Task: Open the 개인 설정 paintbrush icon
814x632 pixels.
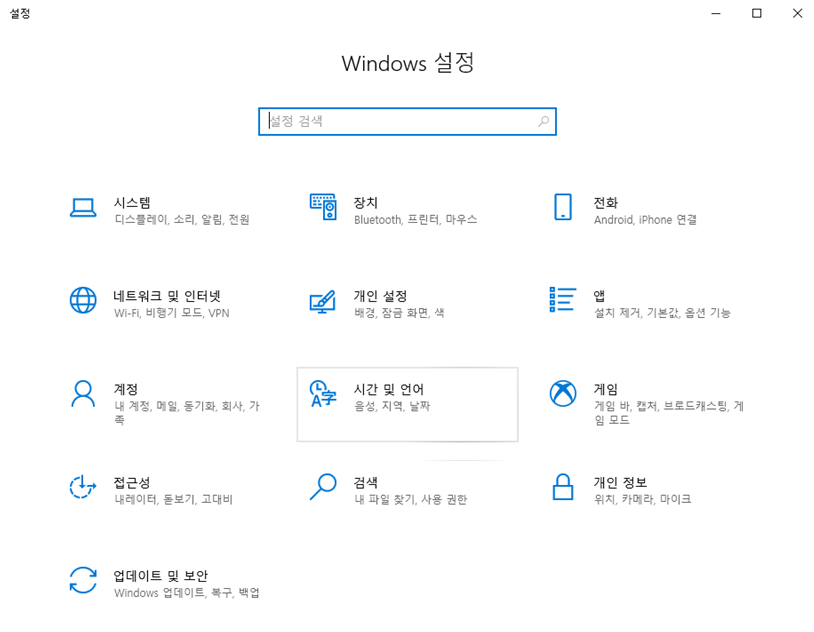Action: 323,301
